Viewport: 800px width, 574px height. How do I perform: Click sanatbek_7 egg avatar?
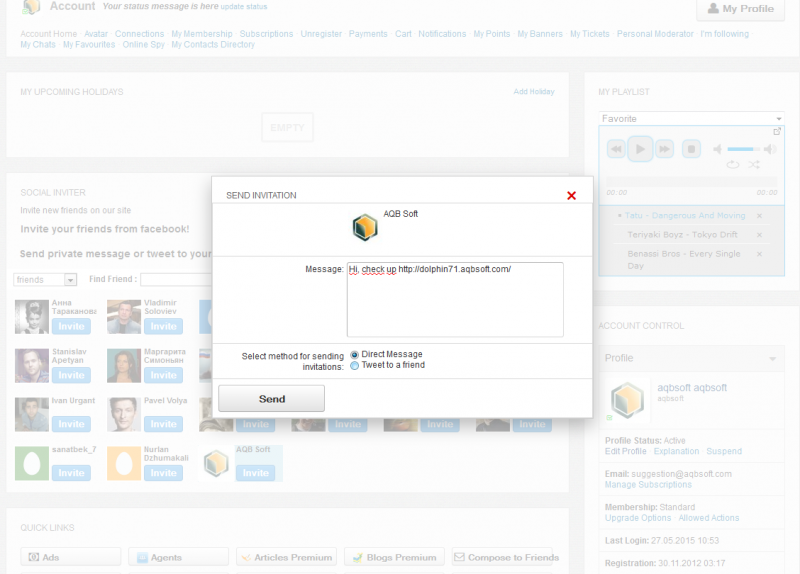click(x=32, y=464)
